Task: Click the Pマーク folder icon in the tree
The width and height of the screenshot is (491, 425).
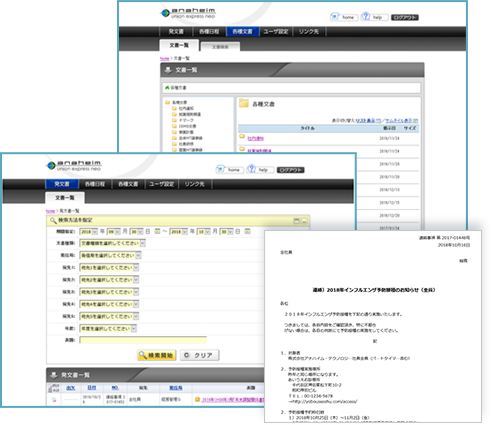Action: [174, 120]
